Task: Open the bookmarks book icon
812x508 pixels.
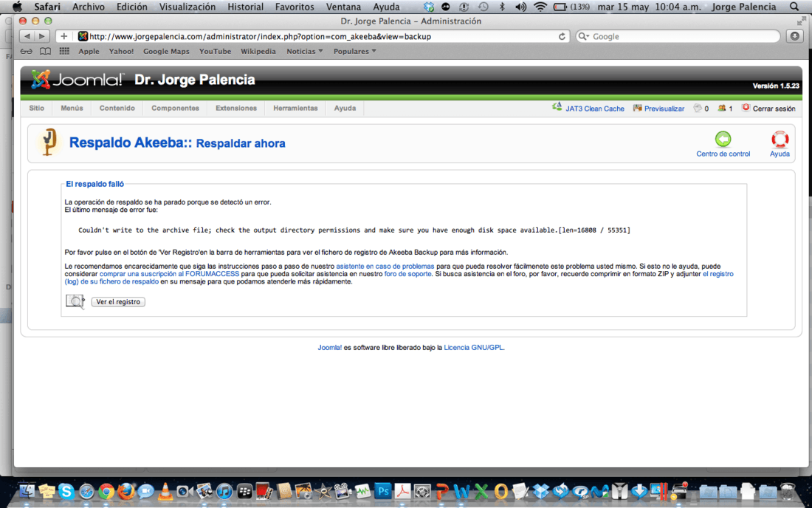Action: (46, 51)
